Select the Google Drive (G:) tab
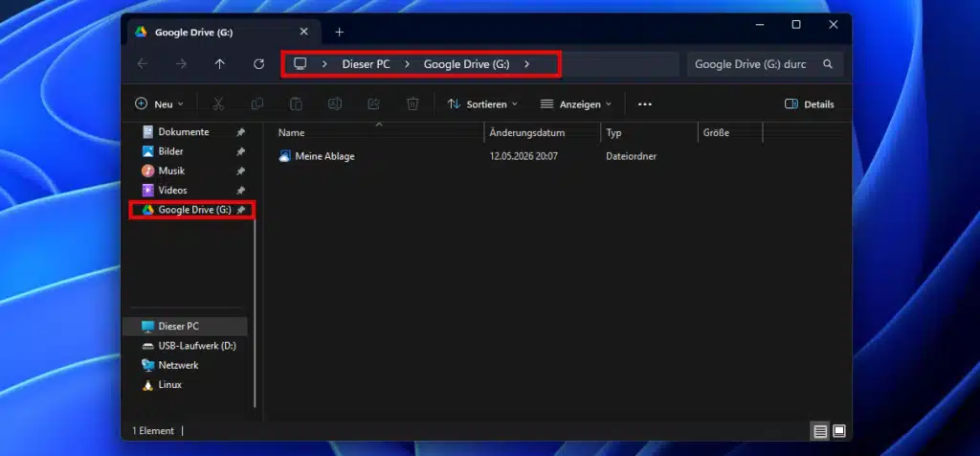980x456 pixels. coord(222,32)
